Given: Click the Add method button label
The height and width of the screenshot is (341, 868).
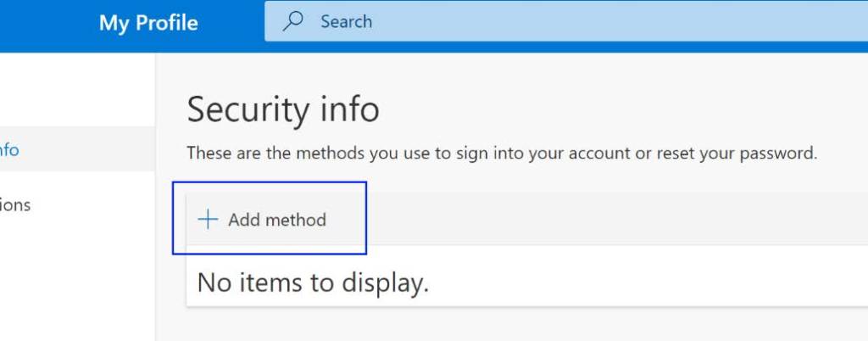Looking at the screenshot, I should (x=277, y=220).
